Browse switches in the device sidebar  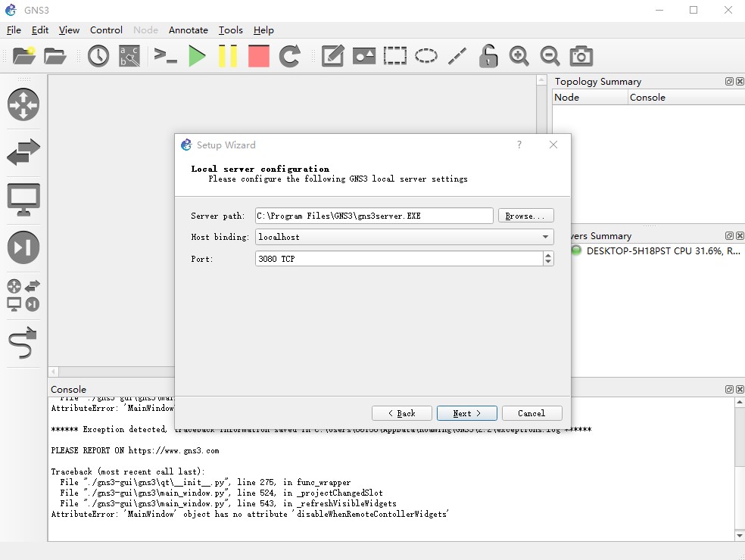point(23,152)
